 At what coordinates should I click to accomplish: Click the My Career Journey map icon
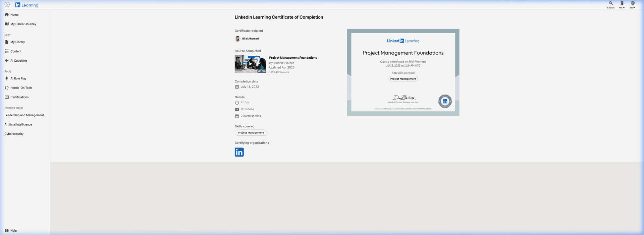[x=7, y=24]
